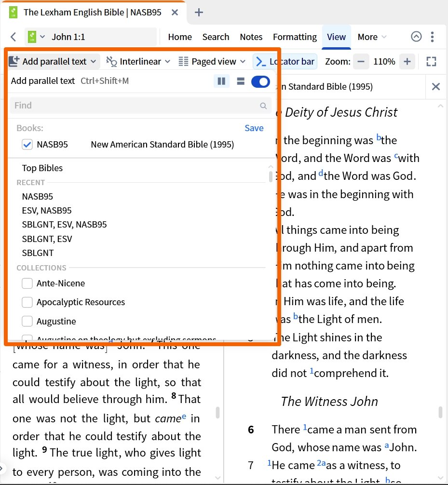The width and height of the screenshot is (448, 485).
Task: Open the Search menu tab
Action: pos(216,37)
